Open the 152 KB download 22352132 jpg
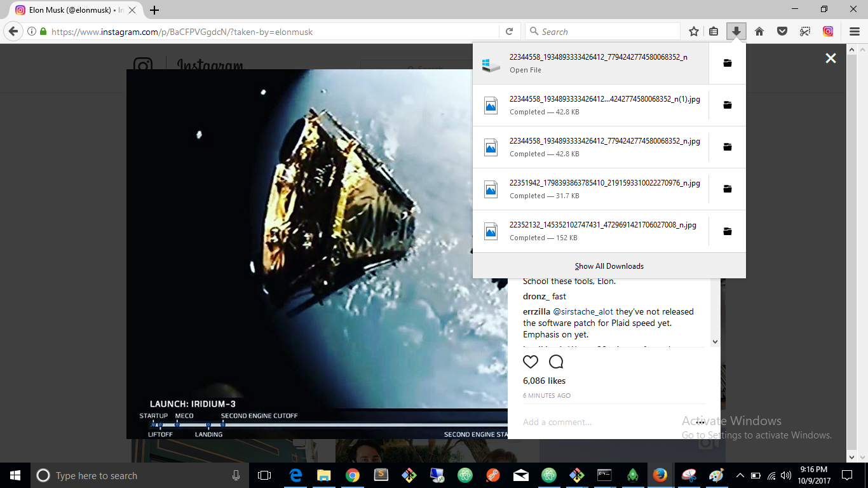Viewport: 868px width, 488px height. 590,231
